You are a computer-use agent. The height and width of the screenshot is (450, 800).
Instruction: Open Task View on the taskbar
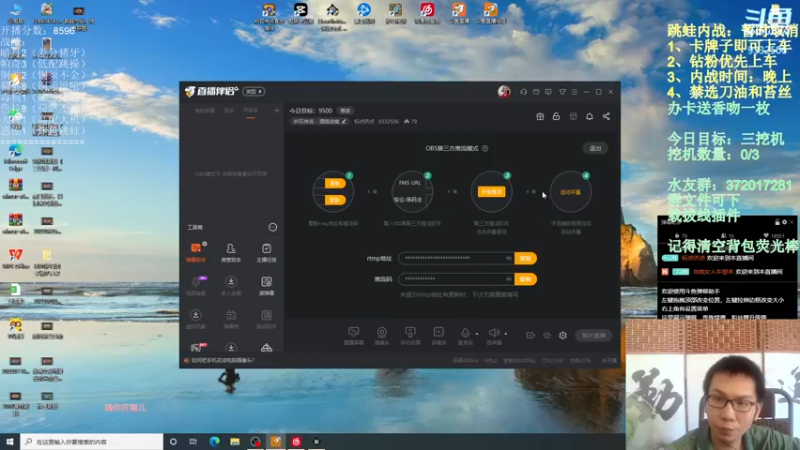click(x=193, y=441)
